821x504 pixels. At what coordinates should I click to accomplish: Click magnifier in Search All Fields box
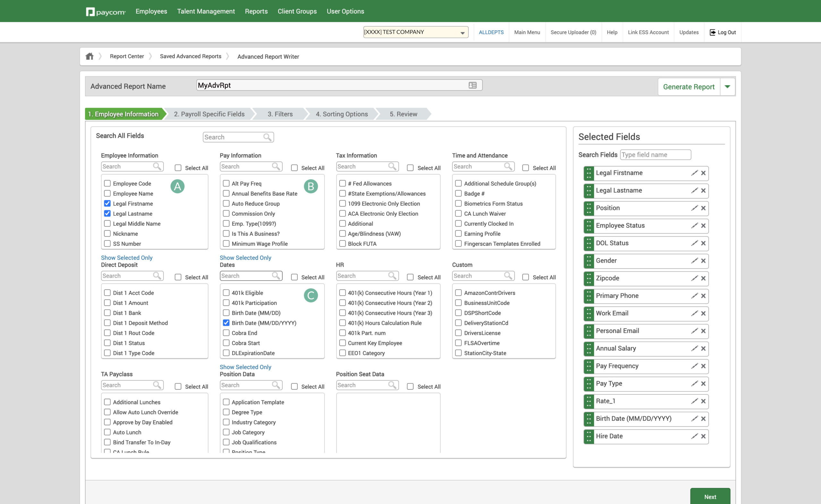click(267, 137)
